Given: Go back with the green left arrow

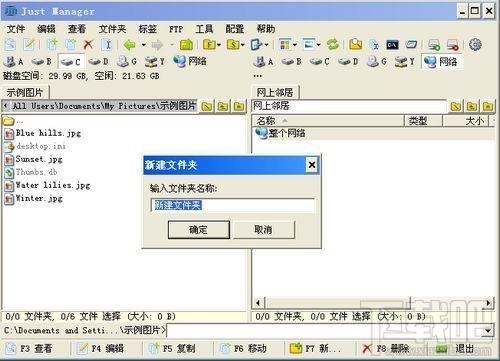Looking at the screenshot, I should [129, 44].
